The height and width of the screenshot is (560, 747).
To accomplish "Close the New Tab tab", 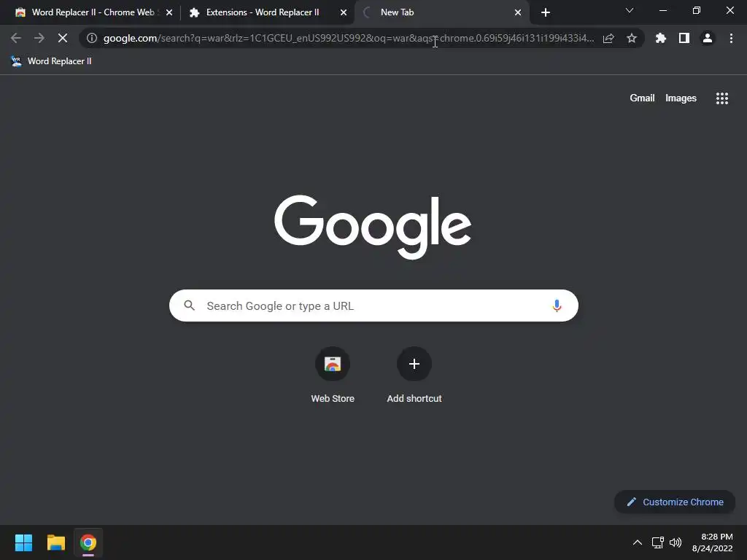I will (518, 12).
